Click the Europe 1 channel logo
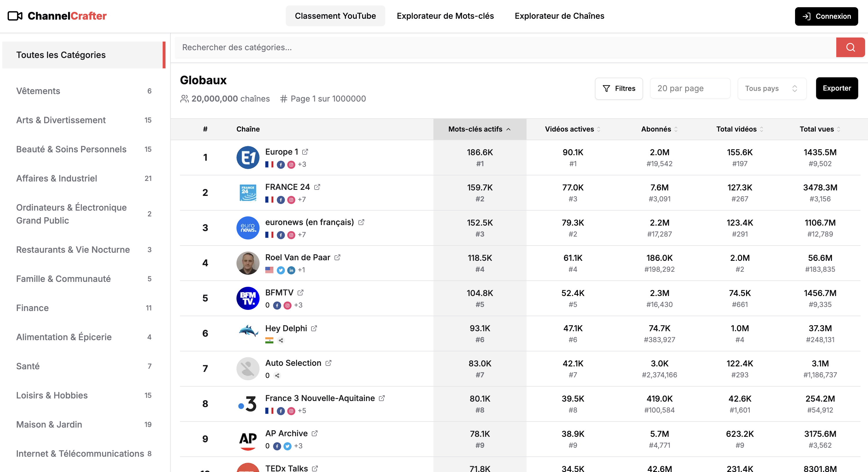The width and height of the screenshot is (868, 472). 248,158
